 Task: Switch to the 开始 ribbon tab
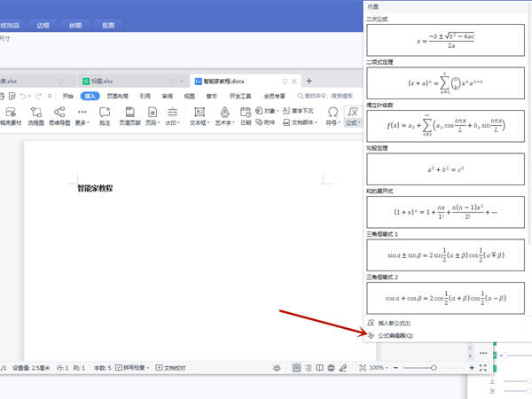68,96
